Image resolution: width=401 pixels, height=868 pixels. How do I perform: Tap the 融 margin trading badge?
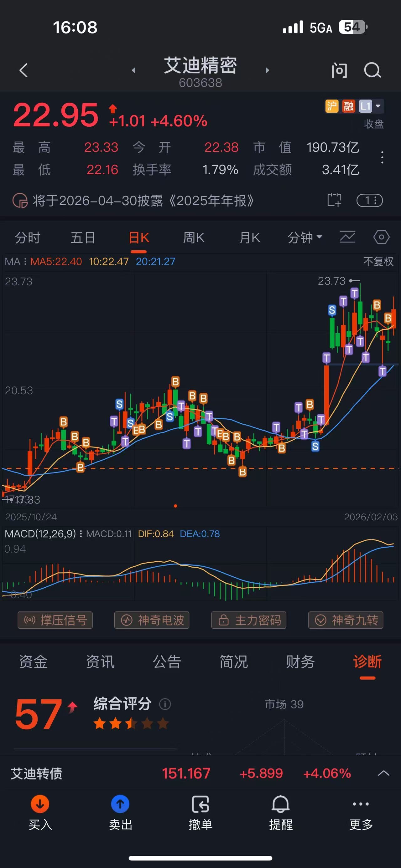348,106
